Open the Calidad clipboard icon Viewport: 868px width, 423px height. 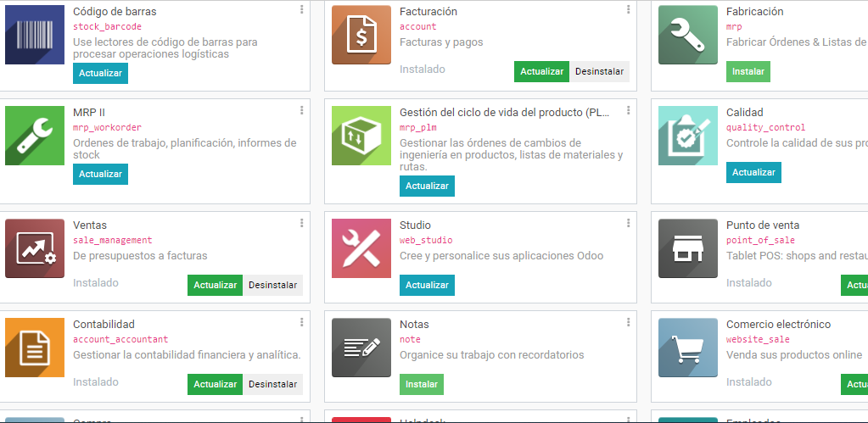point(688,136)
